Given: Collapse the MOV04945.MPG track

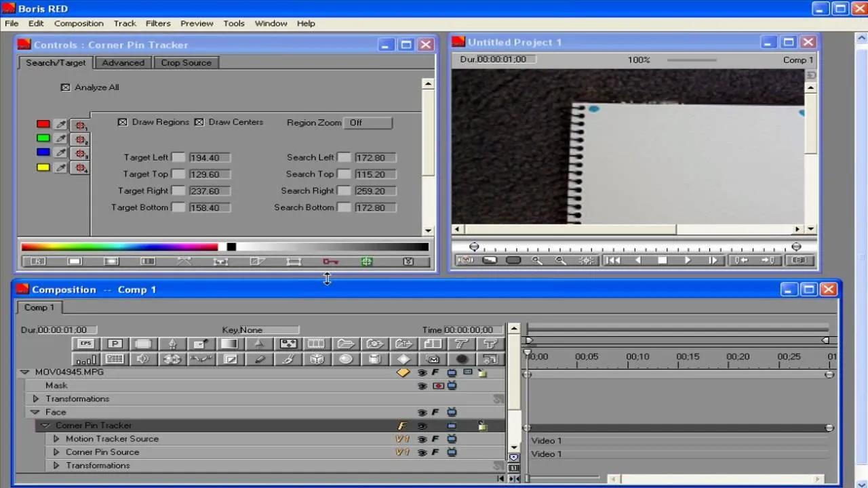Looking at the screenshot, I should 25,372.
